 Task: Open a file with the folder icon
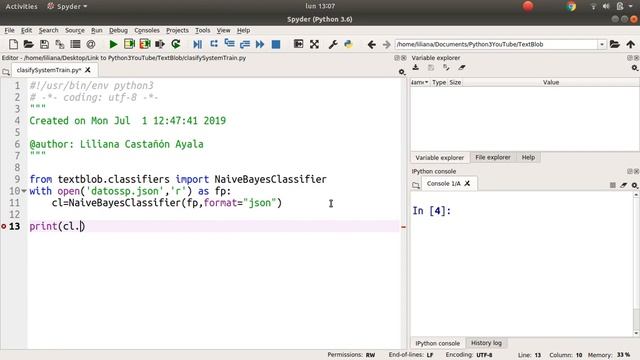[x=29, y=44]
